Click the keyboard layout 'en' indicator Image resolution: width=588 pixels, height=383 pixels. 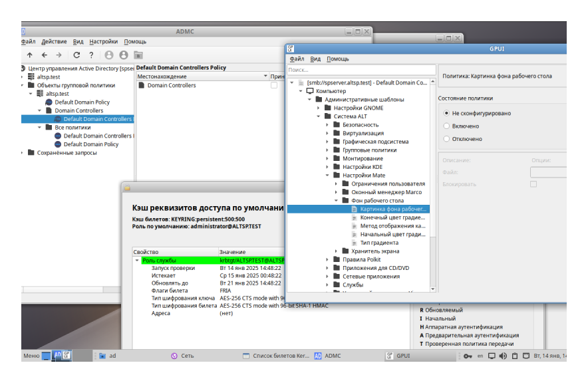(480, 356)
